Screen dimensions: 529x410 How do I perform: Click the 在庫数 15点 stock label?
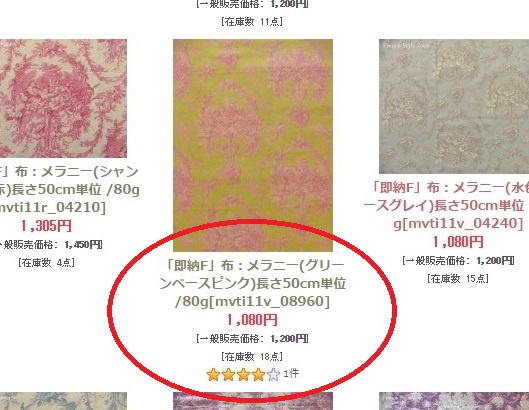coord(458,278)
